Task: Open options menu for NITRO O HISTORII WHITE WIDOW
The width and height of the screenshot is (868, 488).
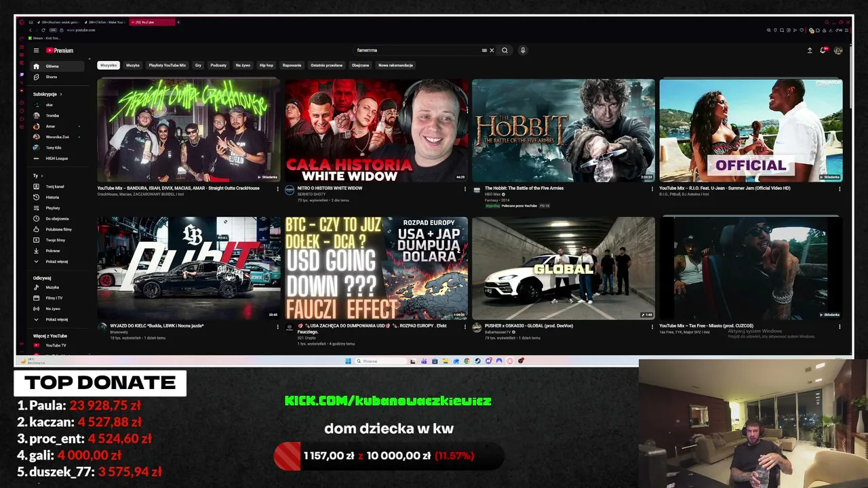Action: coord(465,189)
